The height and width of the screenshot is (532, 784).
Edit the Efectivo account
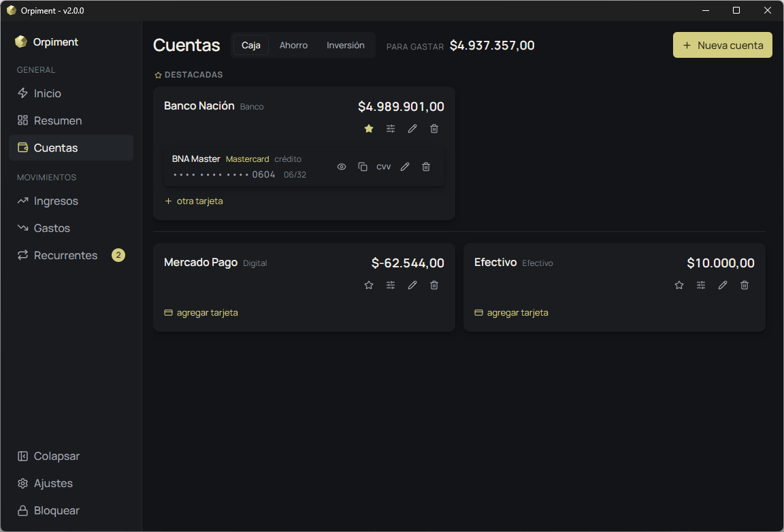[x=723, y=285]
